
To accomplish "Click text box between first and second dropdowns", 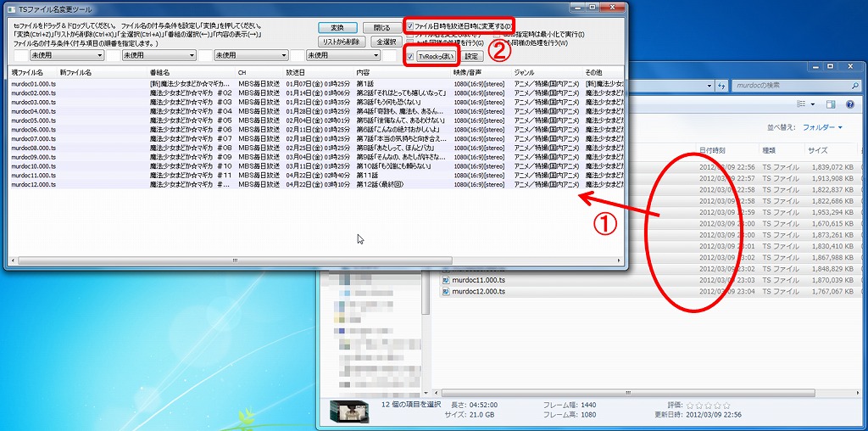I will tap(113, 55).
